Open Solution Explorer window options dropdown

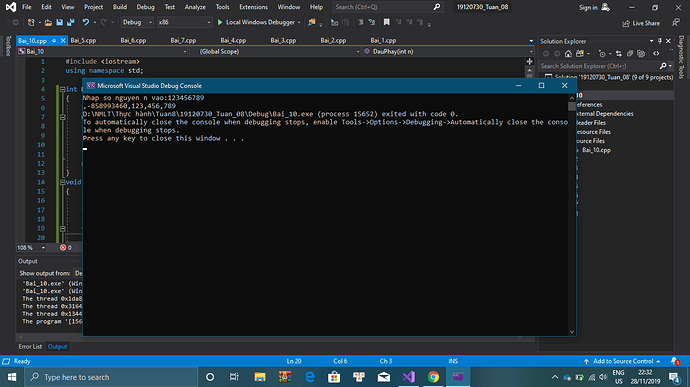[651, 41]
